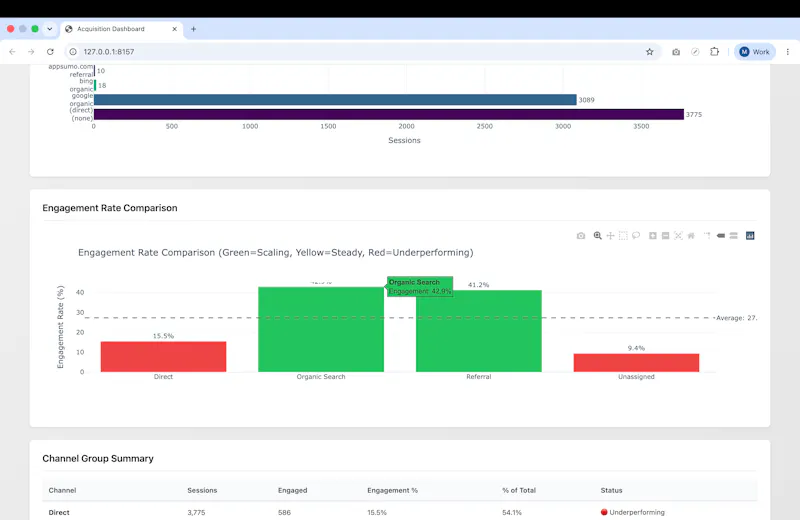Select the Lasso Select tool in chart modebar
This screenshot has height=520, width=800.
point(636,236)
